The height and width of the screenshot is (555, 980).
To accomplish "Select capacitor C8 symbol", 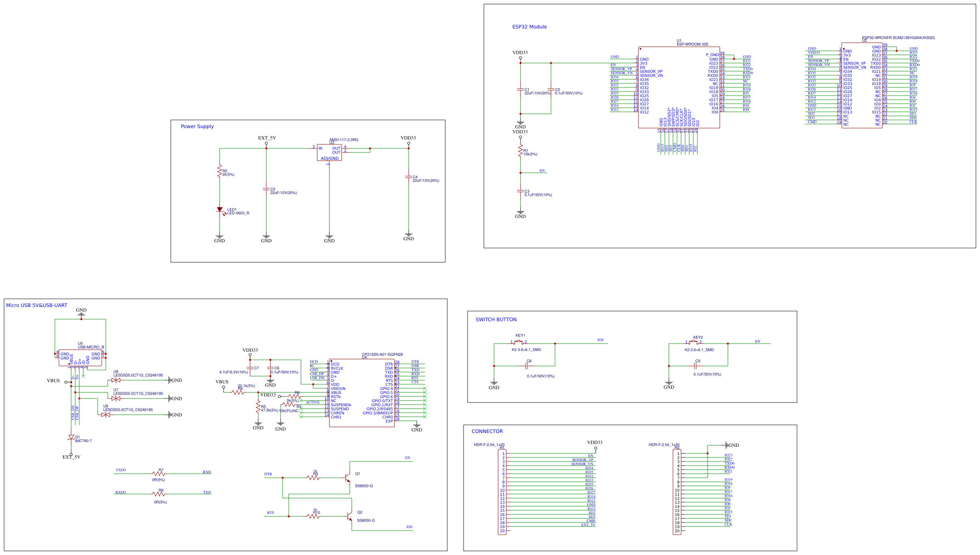I will pyautogui.click(x=527, y=366).
